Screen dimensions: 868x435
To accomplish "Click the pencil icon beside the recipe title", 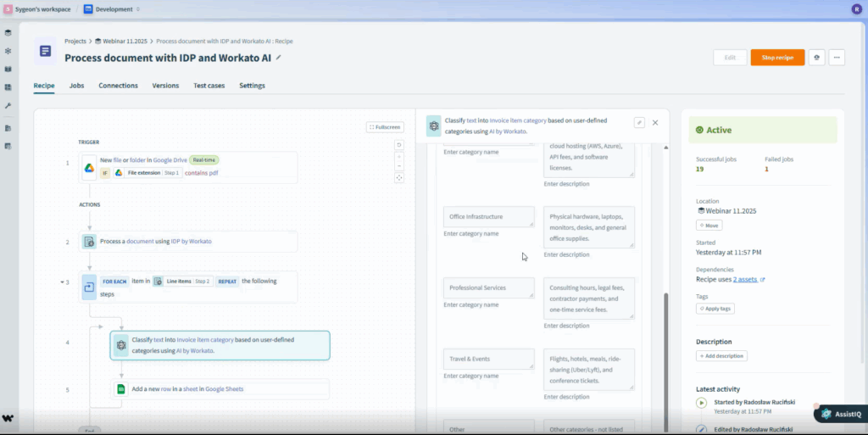I will point(279,58).
